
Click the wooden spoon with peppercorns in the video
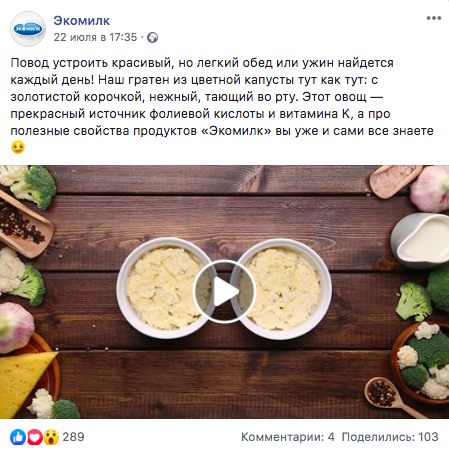click(393, 397)
